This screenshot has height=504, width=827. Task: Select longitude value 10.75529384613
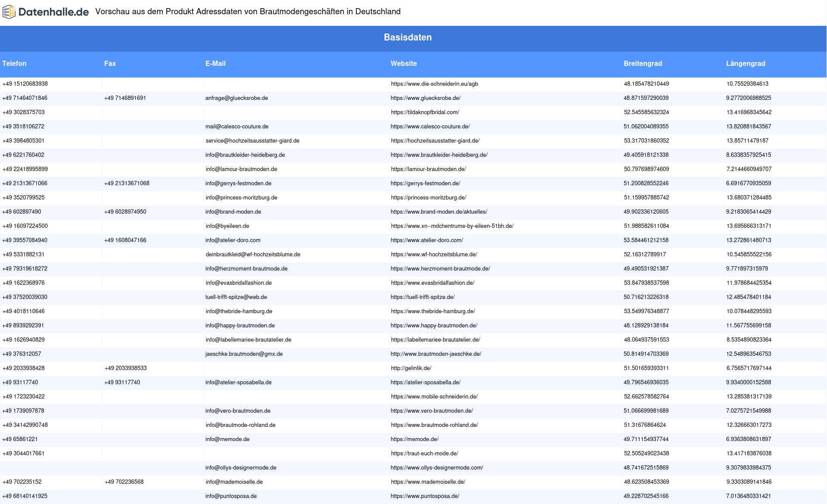(747, 84)
